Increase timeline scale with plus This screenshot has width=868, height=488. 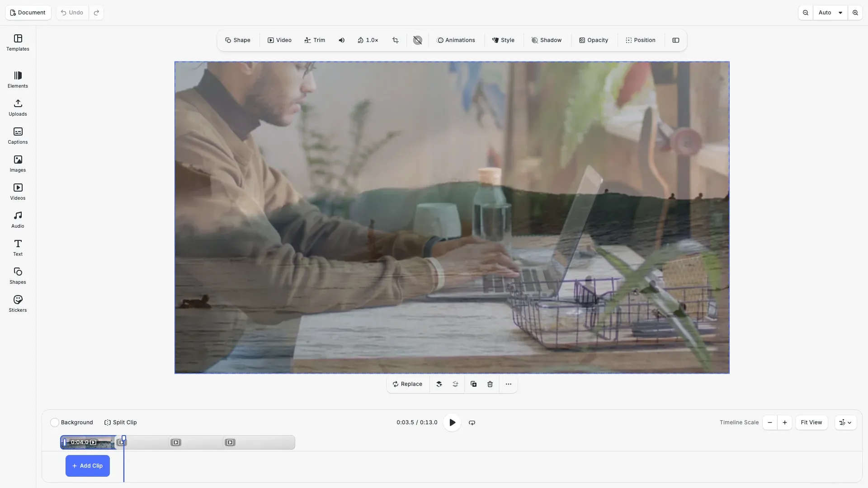[x=785, y=422]
